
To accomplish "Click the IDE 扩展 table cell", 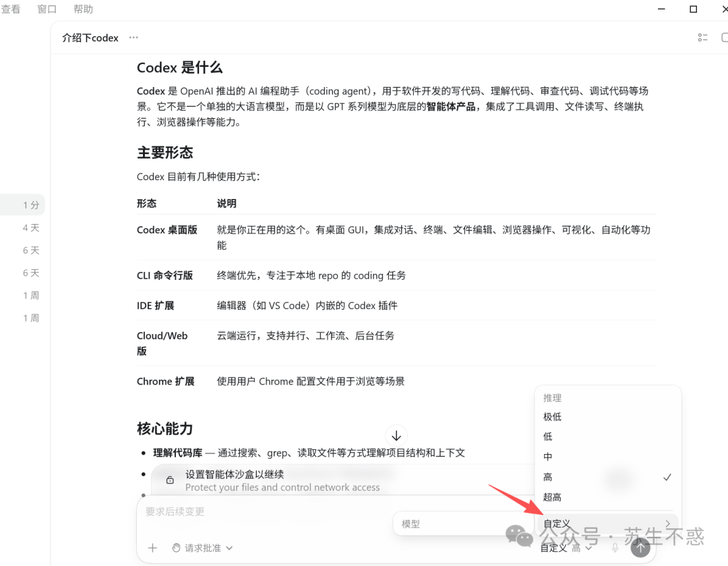I will tap(156, 306).
